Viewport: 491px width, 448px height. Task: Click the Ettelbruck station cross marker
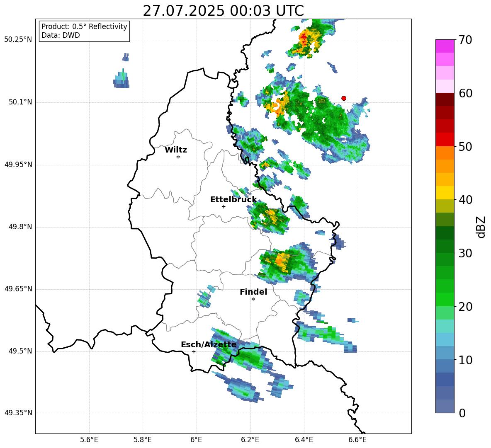(224, 206)
